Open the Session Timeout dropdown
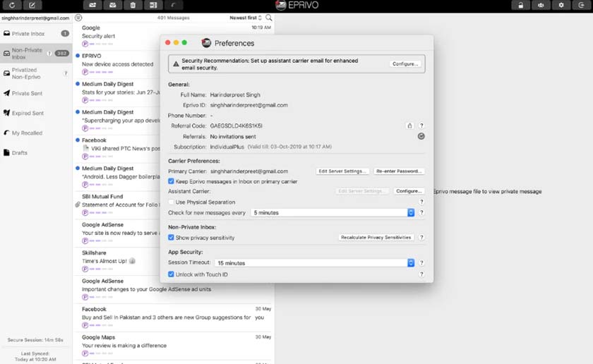The height and width of the screenshot is (364, 593). [314, 262]
